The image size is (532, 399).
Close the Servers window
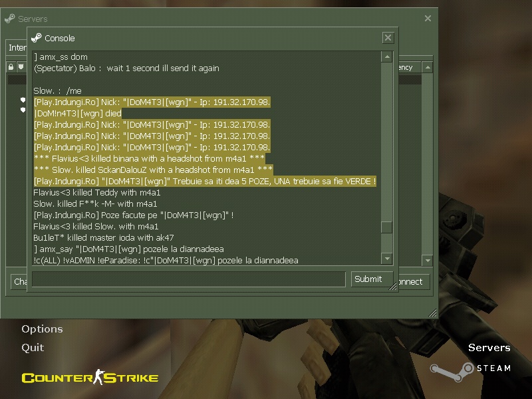[x=428, y=19]
